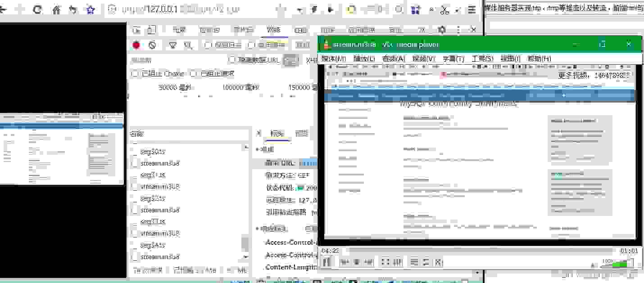Go back using browser back arrow
This screenshot has width=644, height=283.
click(3, 9)
